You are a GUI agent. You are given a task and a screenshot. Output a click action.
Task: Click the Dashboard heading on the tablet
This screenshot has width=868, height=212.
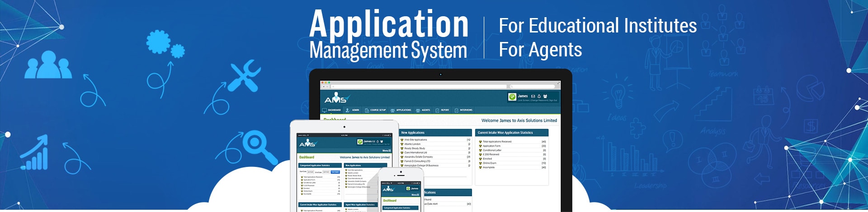[x=307, y=157]
